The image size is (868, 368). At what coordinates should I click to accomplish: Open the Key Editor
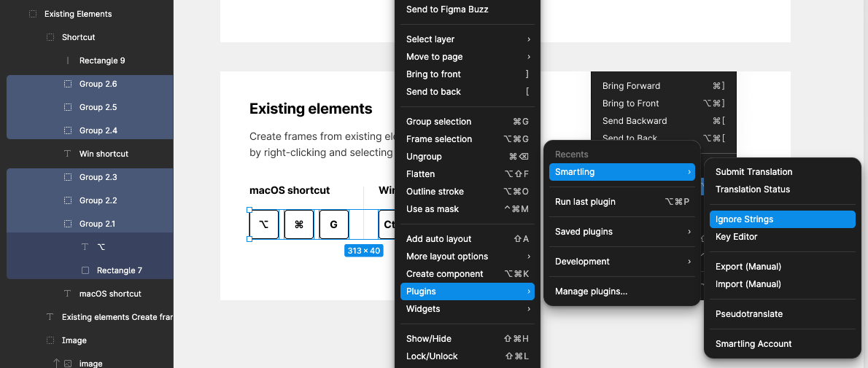(782, 237)
